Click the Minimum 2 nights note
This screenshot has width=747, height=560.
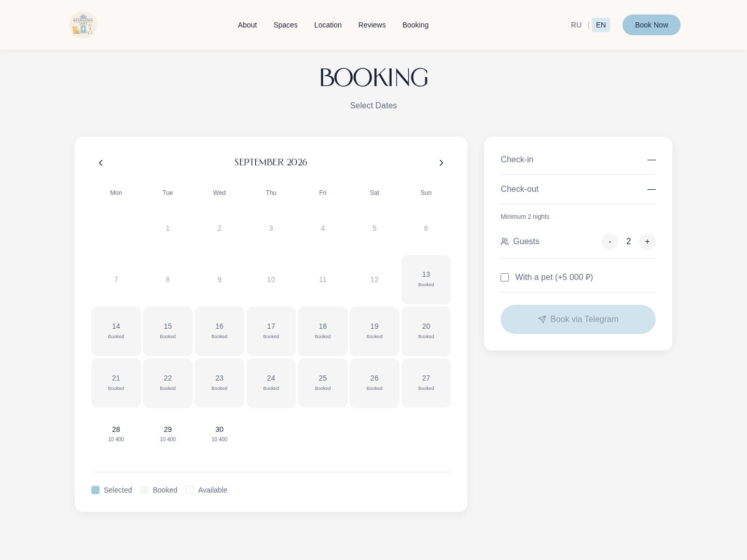pos(525,217)
